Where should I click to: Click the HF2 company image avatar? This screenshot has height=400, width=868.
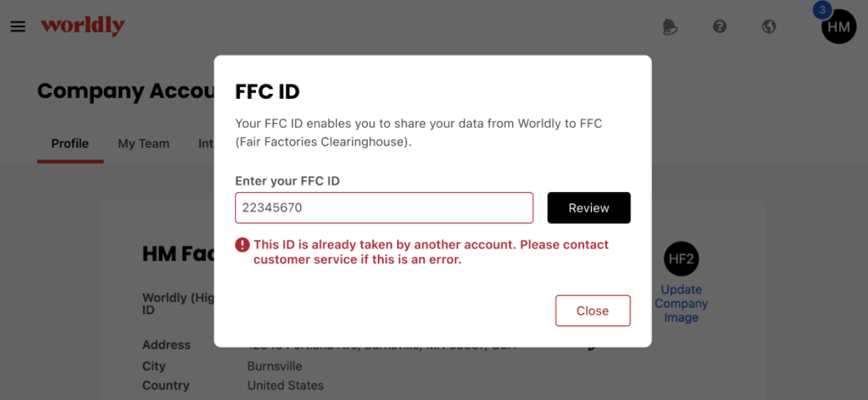pyautogui.click(x=681, y=259)
